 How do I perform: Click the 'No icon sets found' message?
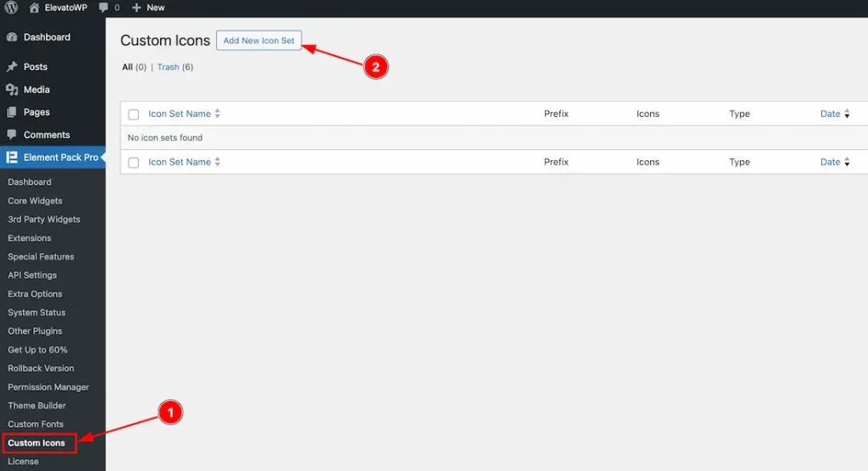165,138
